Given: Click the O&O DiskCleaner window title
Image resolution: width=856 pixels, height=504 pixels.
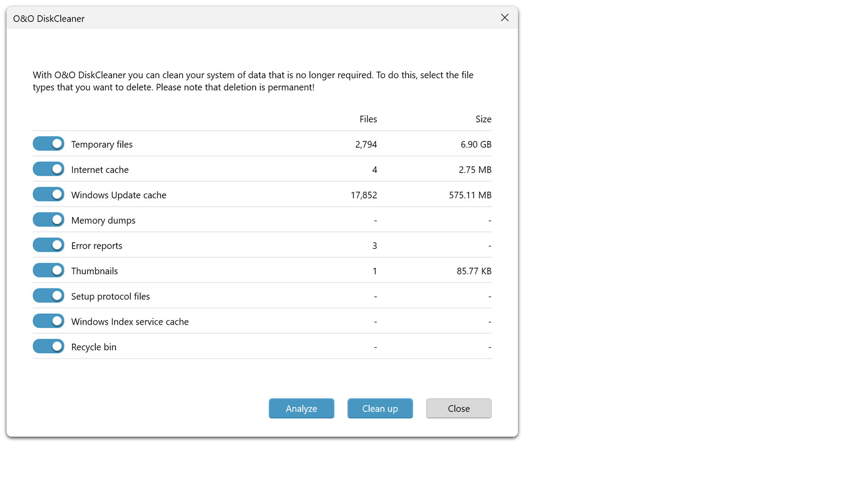Looking at the screenshot, I should 49,19.
